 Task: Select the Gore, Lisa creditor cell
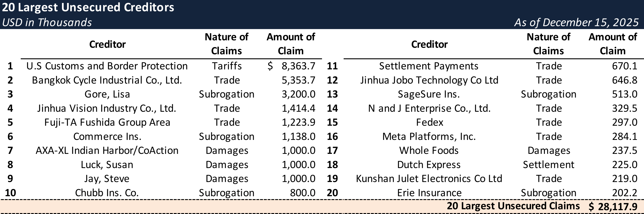(x=107, y=94)
